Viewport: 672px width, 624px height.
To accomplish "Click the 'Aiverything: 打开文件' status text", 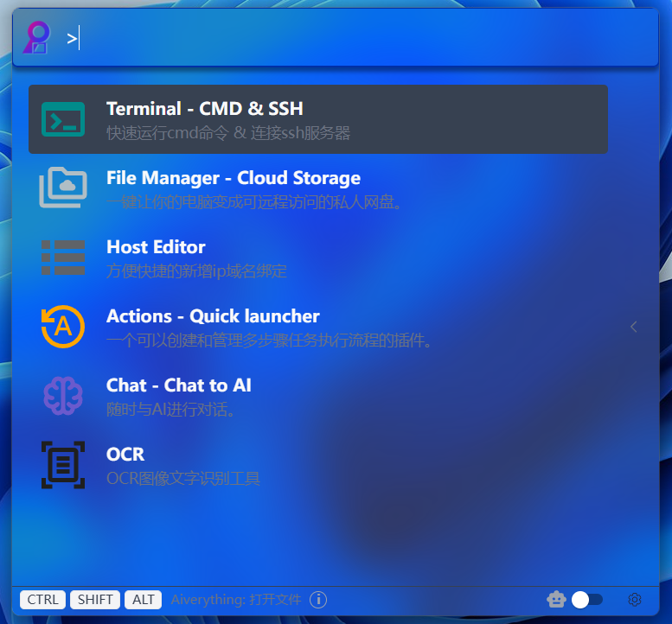I will coord(236,600).
